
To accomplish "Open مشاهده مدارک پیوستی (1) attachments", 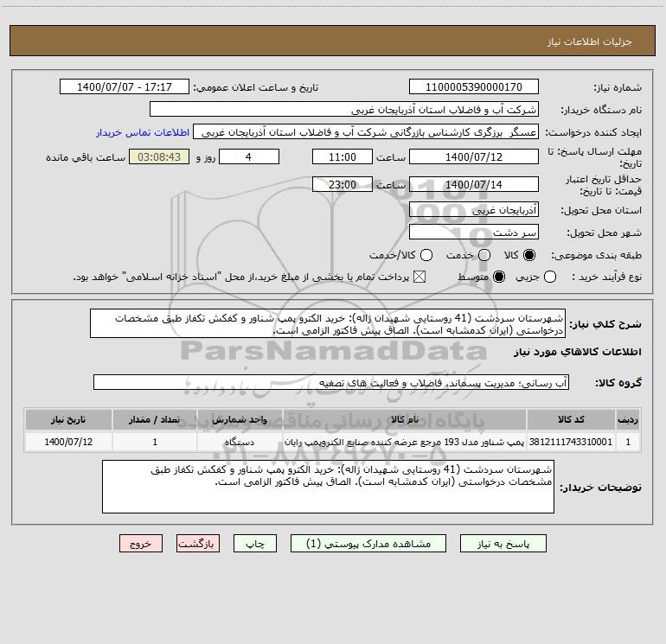I will pyautogui.click(x=368, y=544).
